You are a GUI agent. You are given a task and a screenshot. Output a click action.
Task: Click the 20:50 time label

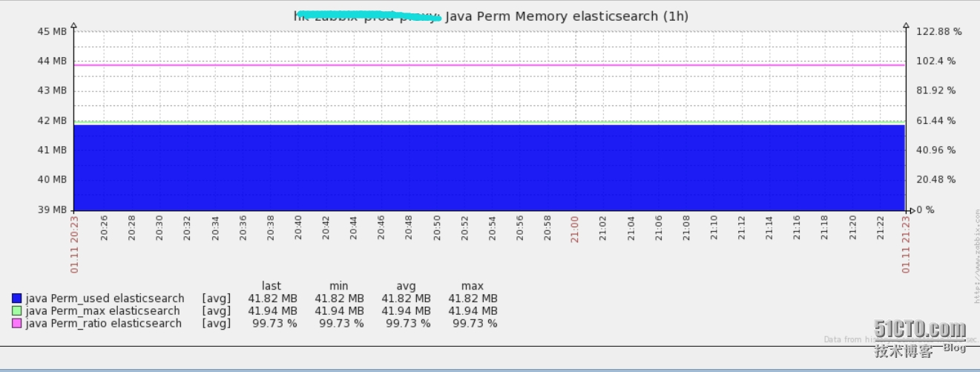(x=436, y=229)
